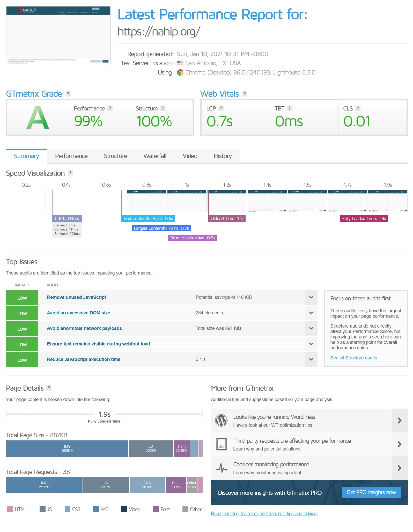This screenshot has height=532, width=413.
Task: Click the Fully Loaded Time marker
Action: point(364,219)
